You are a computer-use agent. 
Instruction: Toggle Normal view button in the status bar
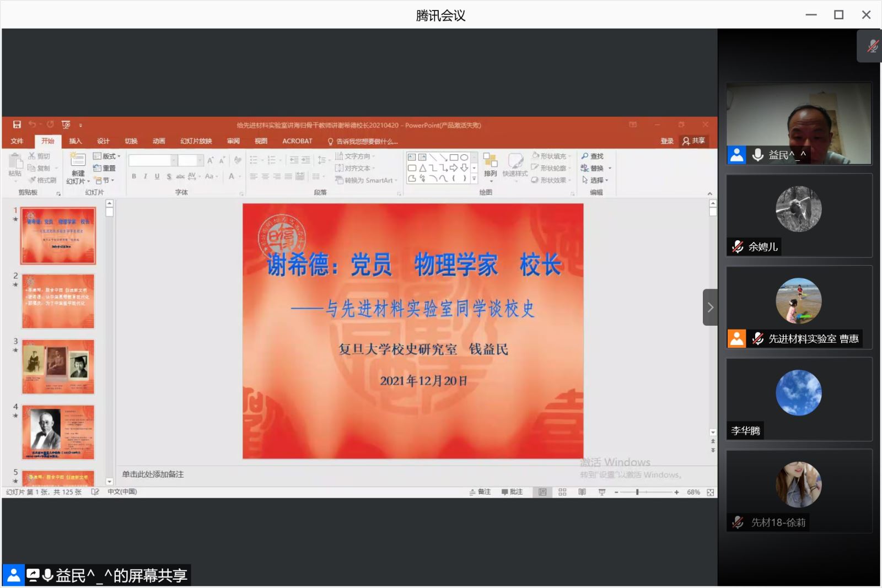tap(542, 492)
